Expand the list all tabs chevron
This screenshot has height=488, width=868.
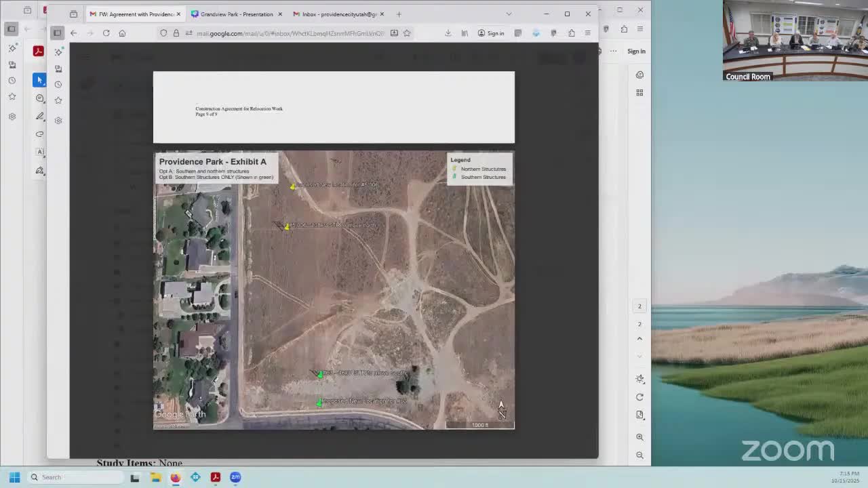pos(509,14)
